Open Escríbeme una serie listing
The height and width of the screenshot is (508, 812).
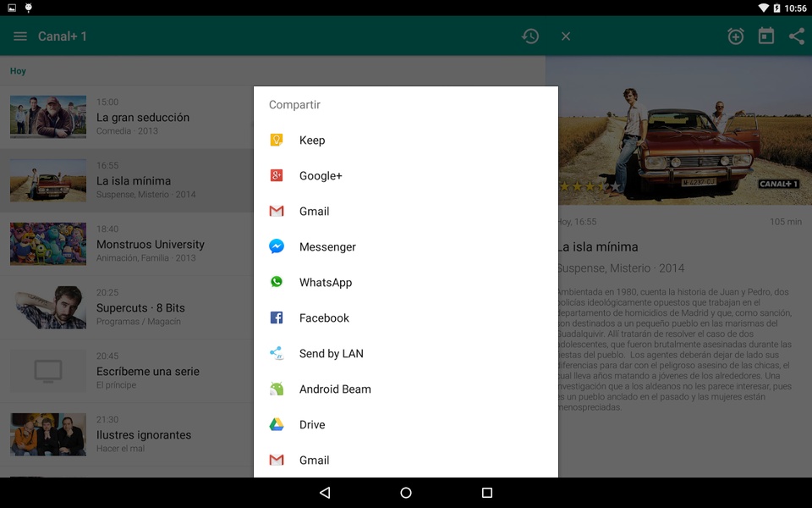127,371
